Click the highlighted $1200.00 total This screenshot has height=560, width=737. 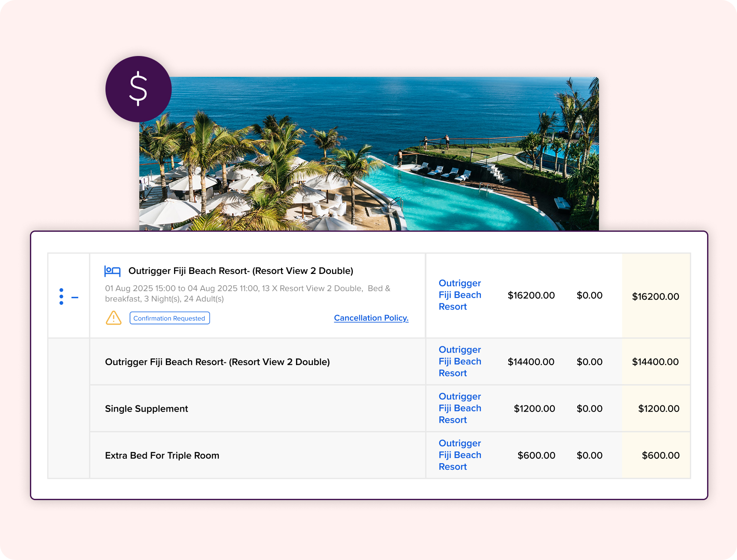point(658,408)
